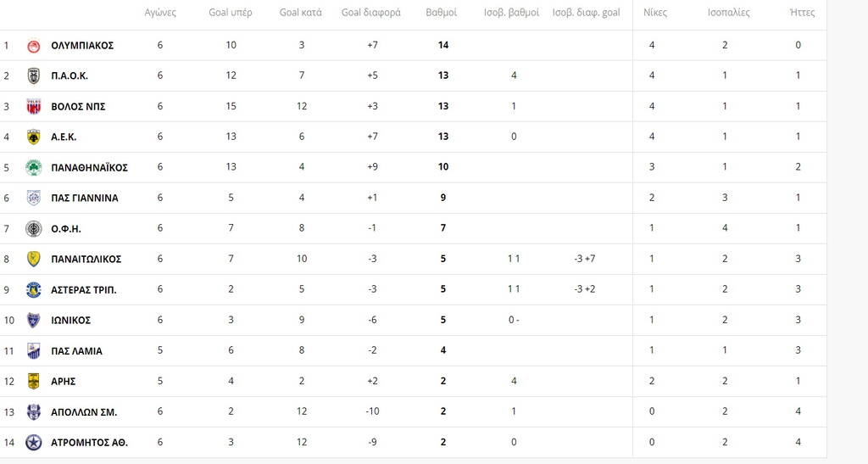
Task: Click the Ionikos team crest icon
Action: (34, 321)
